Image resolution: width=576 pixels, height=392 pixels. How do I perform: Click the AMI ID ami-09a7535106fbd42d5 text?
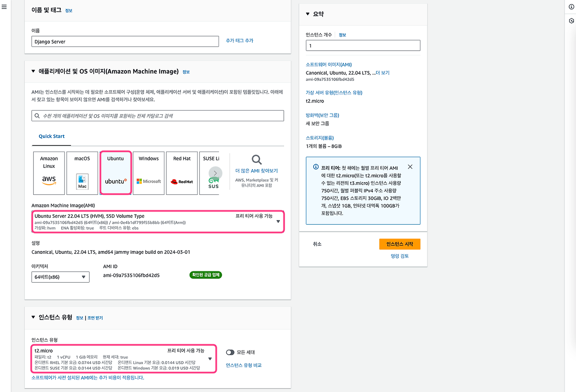[131, 275]
